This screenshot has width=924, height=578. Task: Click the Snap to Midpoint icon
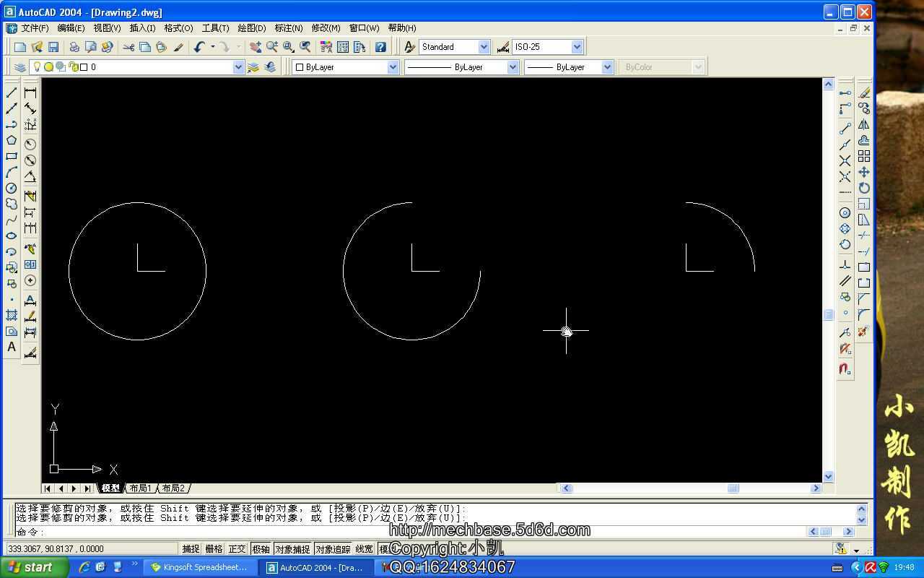845,144
